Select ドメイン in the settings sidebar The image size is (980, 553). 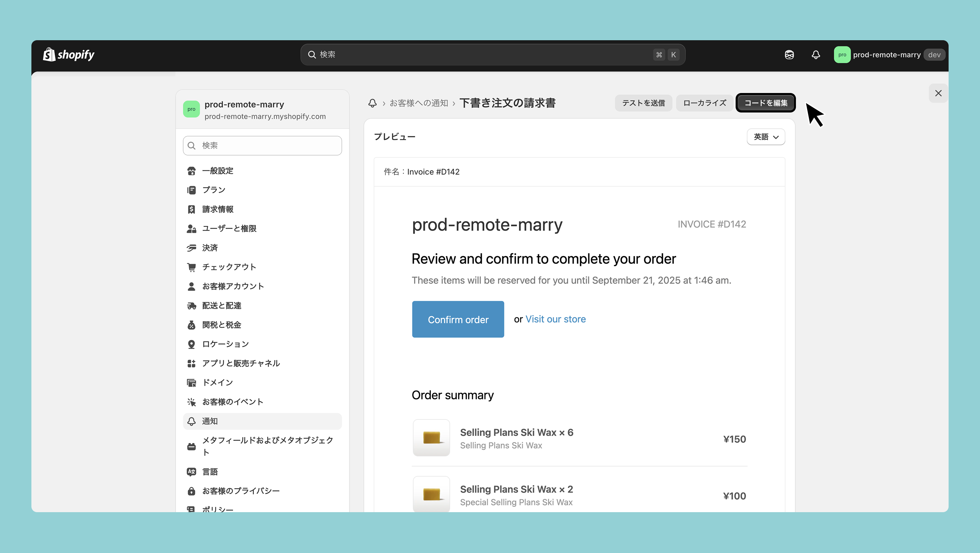coord(218,382)
